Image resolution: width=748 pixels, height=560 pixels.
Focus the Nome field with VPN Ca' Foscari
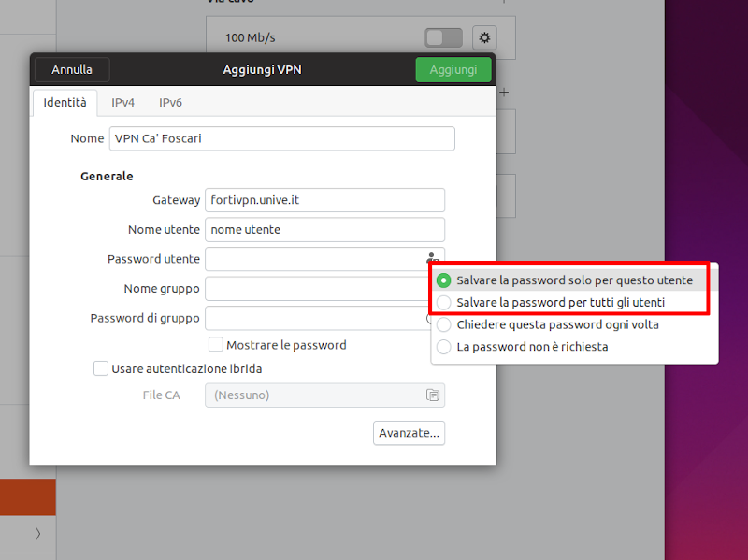pyautogui.click(x=282, y=138)
